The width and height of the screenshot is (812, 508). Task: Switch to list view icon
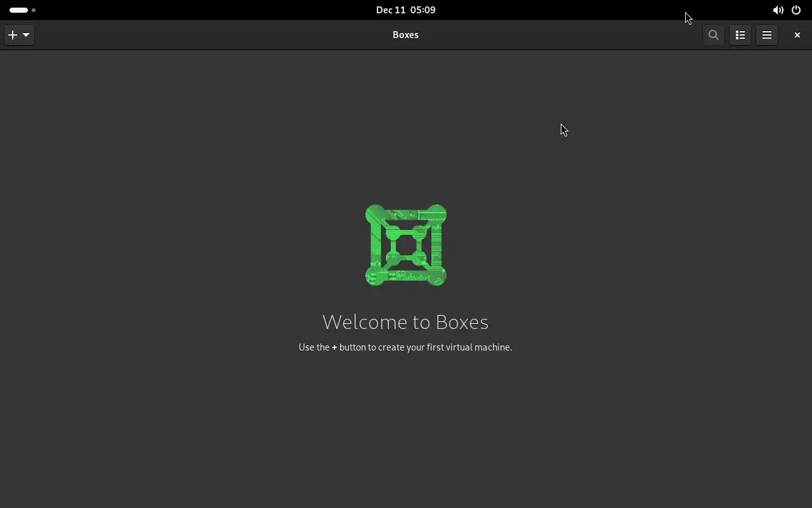(740, 35)
